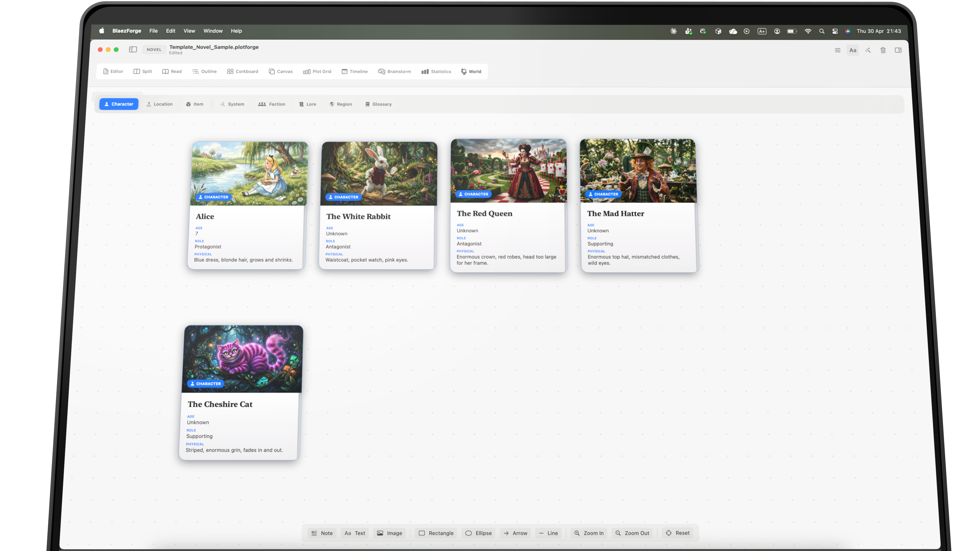The image size is (980, 551).
Task: Select the World view tab
Action: click(471, 71)
